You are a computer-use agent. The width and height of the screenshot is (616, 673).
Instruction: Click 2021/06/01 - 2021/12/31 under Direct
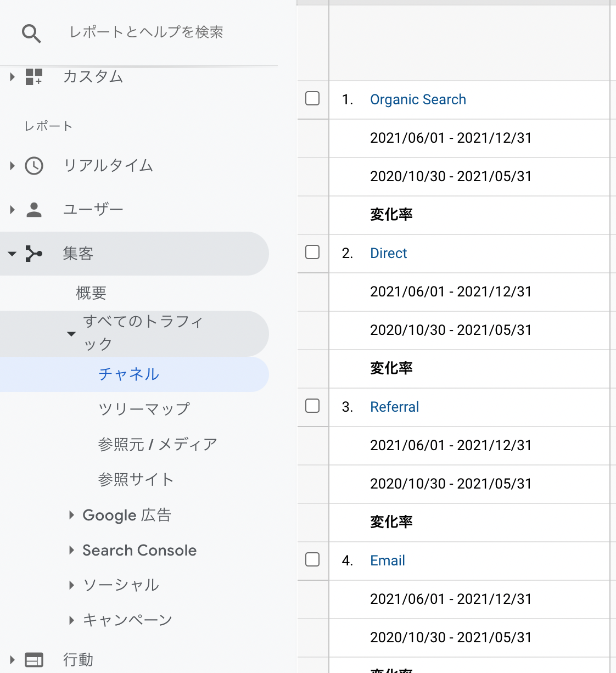tap(451, 291)
